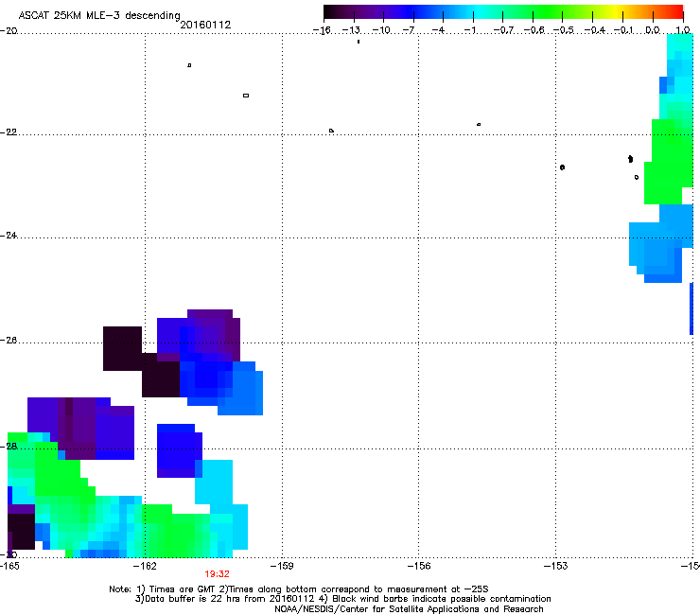Click the filled black island marker near -153, -22.6

pos(563,167)
